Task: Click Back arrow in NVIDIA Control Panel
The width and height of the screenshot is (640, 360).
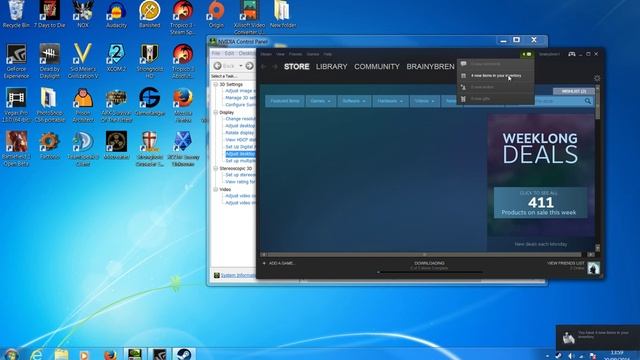Action: point(218,66)
